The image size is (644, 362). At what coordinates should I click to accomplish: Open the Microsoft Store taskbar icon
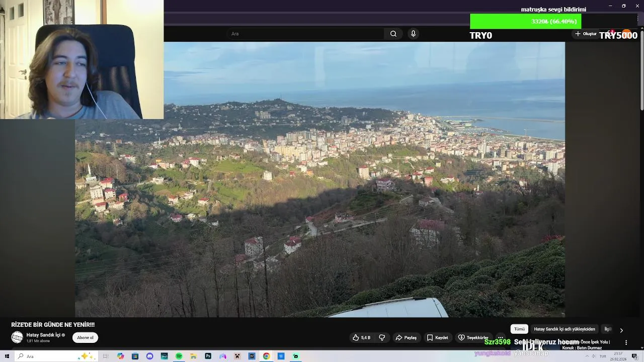click(x=135, y=356)
